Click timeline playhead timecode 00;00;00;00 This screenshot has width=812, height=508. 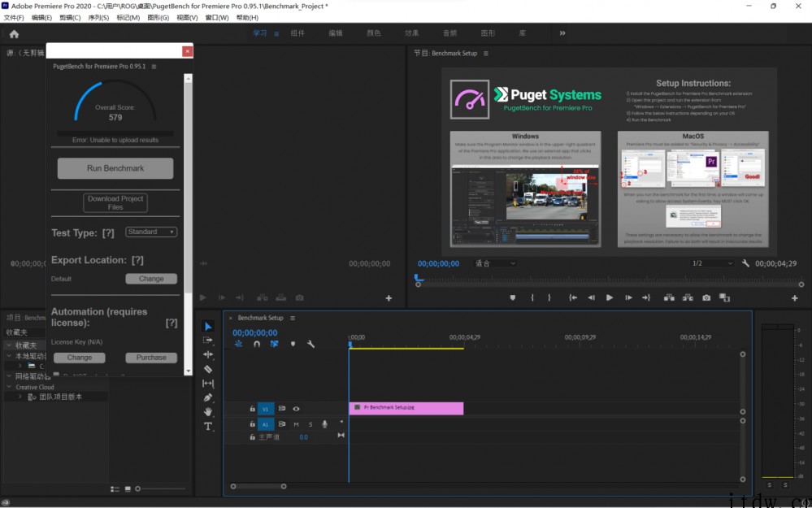point(254,333)
